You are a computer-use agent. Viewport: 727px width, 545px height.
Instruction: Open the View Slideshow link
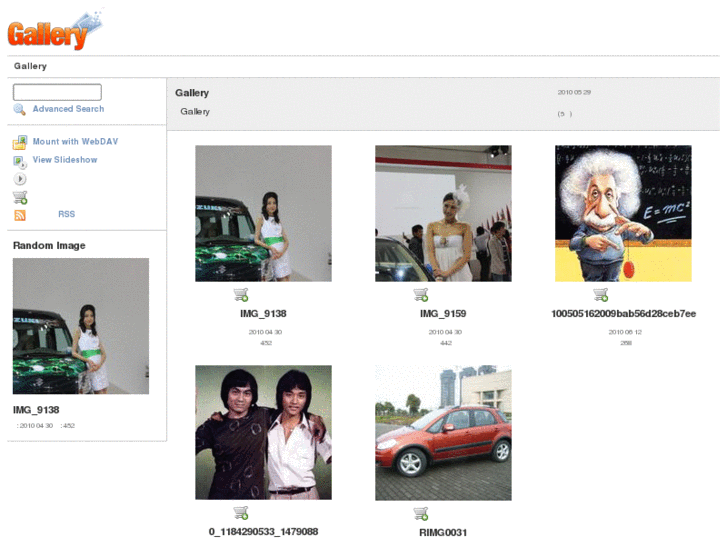tap(65, 160)
